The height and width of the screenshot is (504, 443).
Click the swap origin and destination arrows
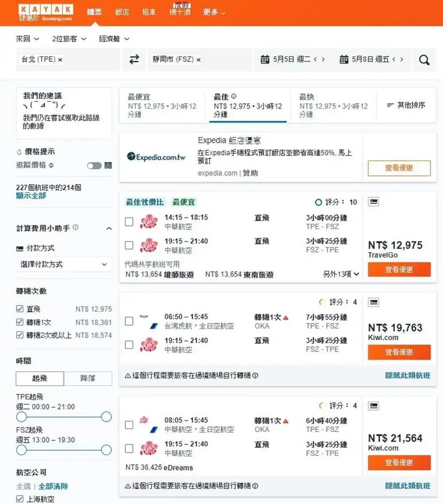(x=134, y=59)
